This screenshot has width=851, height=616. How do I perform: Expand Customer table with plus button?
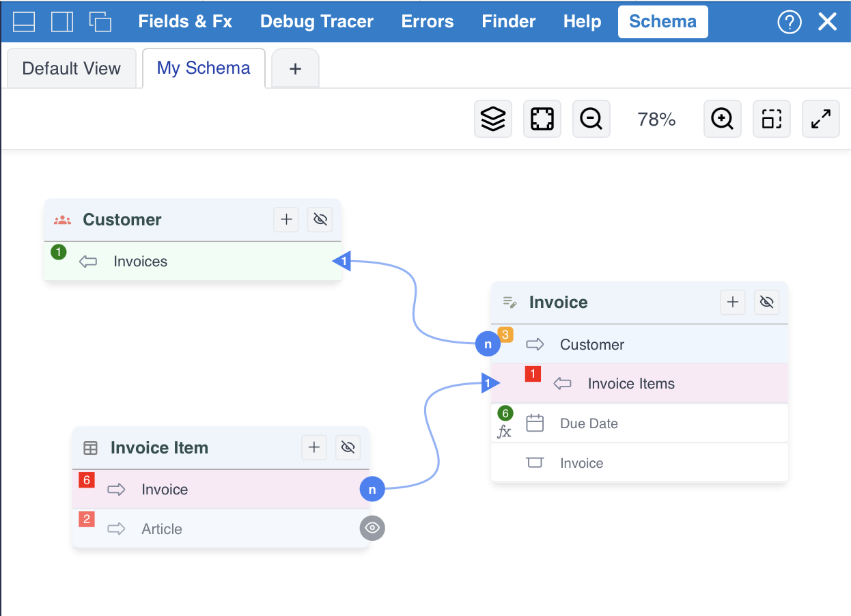[286, 219]
